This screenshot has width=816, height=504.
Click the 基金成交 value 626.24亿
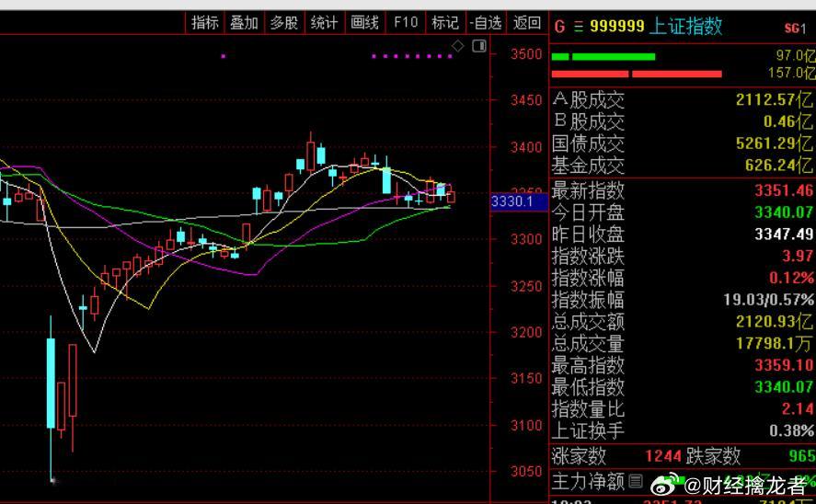point(778,166)
